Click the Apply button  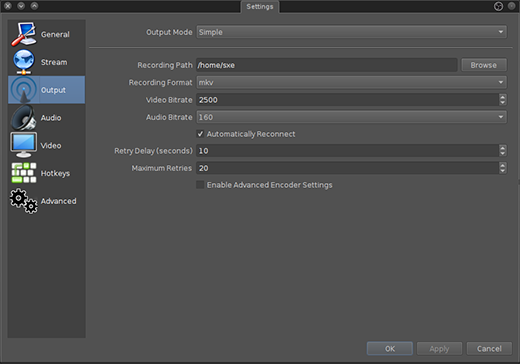439,349
